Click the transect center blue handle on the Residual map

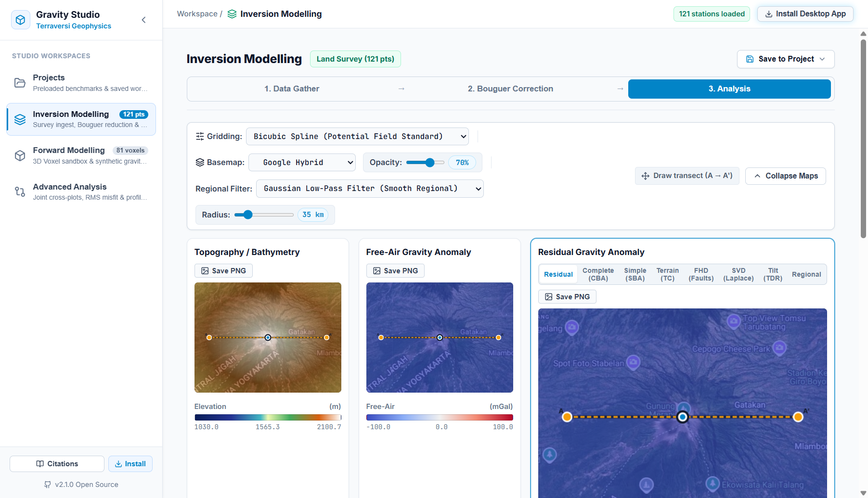682,417
